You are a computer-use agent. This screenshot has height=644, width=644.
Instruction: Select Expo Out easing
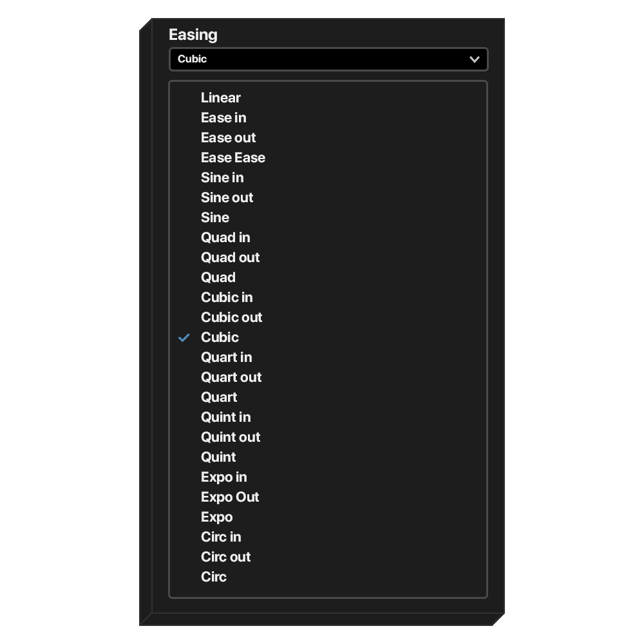tap(230, 497)
